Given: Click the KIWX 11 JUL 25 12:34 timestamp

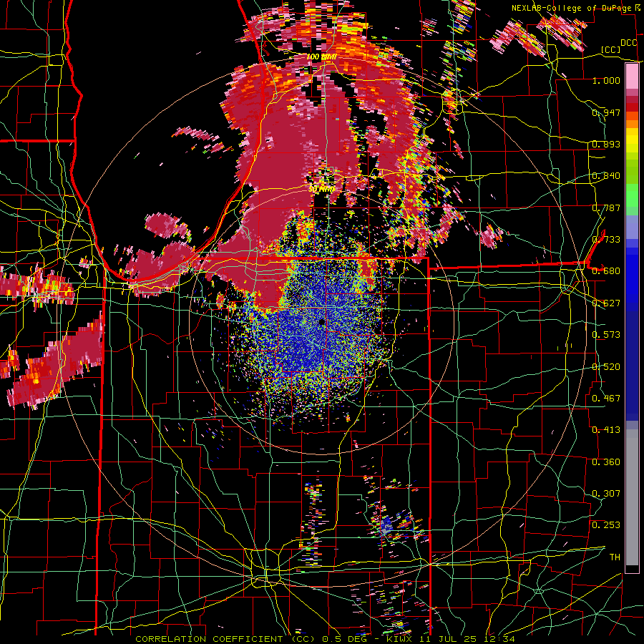Looking at the screenshot, I should pyautogui.click(x=451, y=639).
